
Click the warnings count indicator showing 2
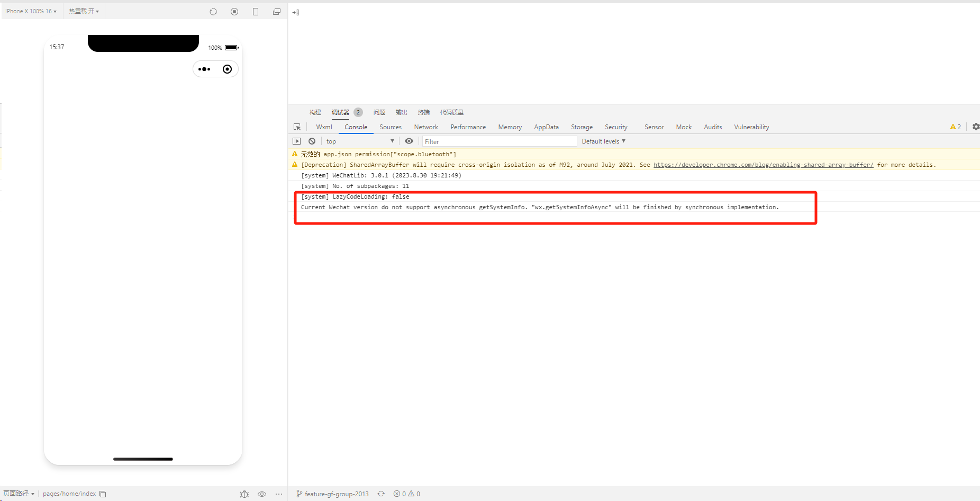[956, 127]
